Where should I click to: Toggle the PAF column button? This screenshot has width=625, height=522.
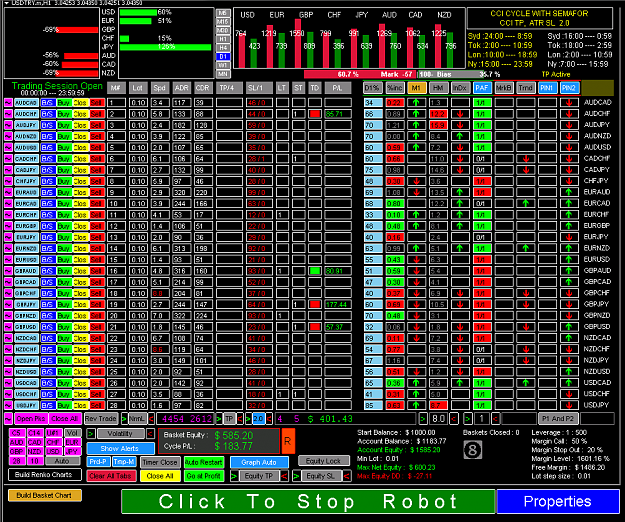(x=482, y=88)
